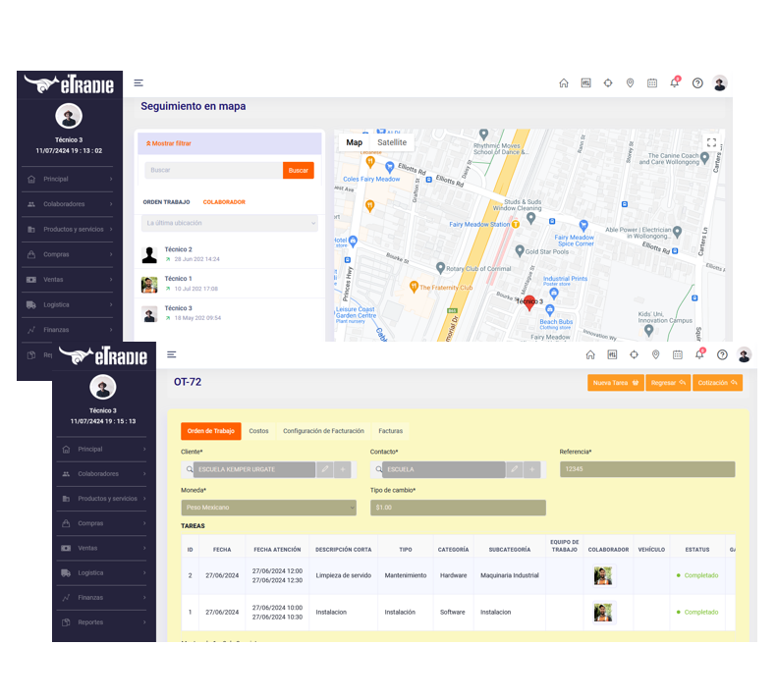
Task: Click the Buscar search input field
Action: tap(213, 171)
